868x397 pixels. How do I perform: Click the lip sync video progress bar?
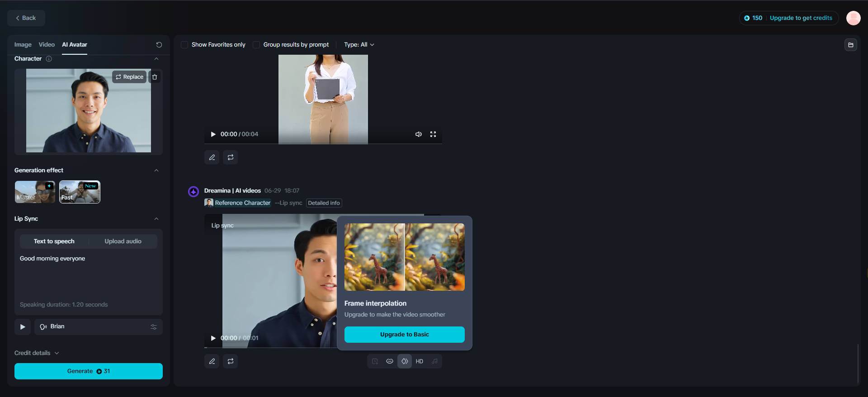[x=270, y=347]
